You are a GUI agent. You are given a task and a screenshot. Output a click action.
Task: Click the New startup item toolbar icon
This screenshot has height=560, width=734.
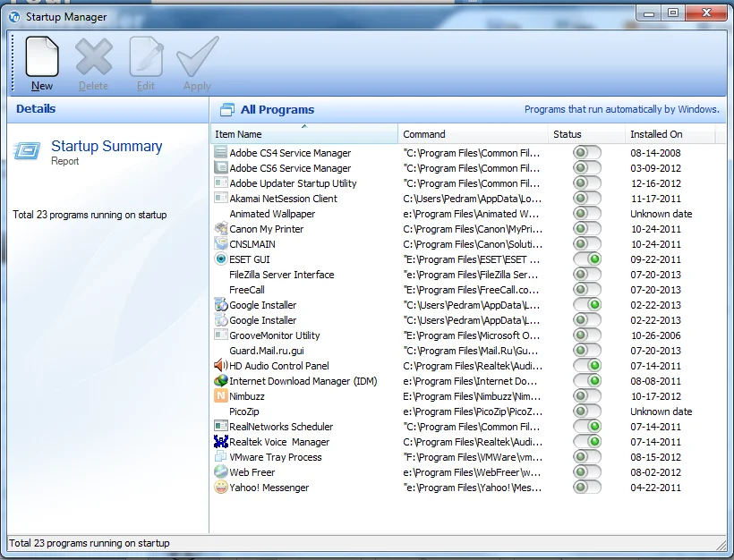(42, 56)
